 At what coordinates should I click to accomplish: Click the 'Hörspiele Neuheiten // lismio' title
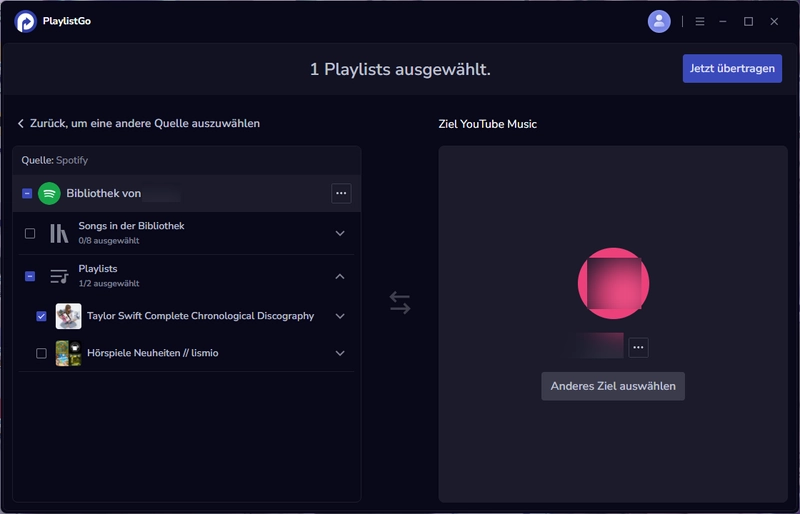(153, 353)
